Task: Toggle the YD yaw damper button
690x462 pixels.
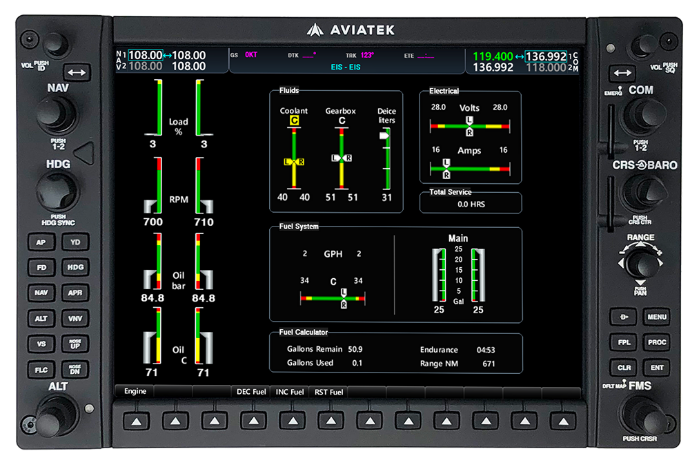Action: pos(74,242)
